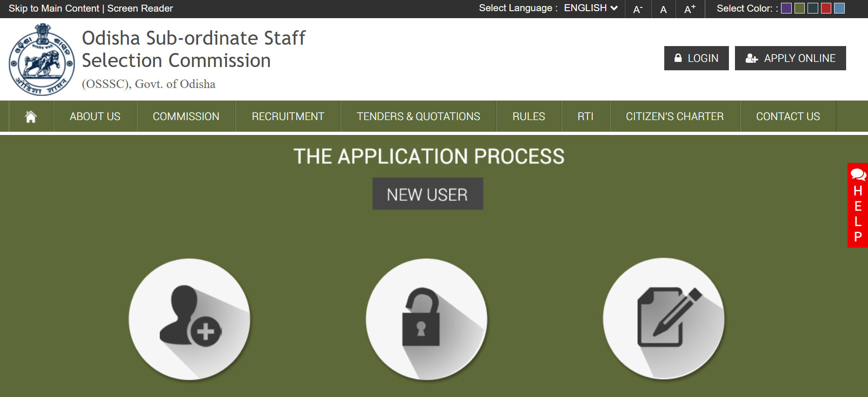Open TENDERS & QUOTATIONS menu

pos(418,116)
